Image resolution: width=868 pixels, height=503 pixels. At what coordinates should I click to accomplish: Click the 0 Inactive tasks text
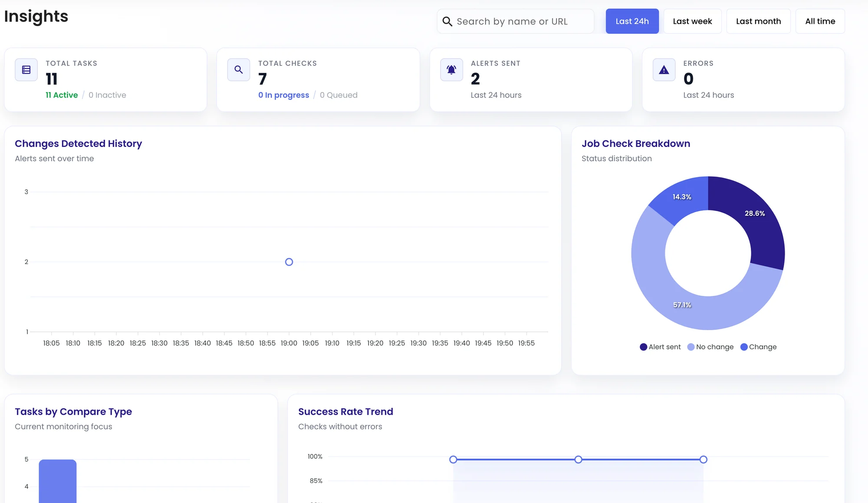tap(107, 95)
